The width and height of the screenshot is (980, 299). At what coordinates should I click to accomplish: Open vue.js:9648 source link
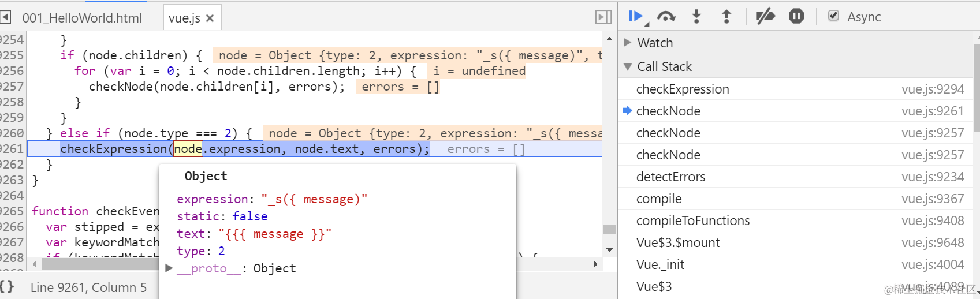[933, 243]
